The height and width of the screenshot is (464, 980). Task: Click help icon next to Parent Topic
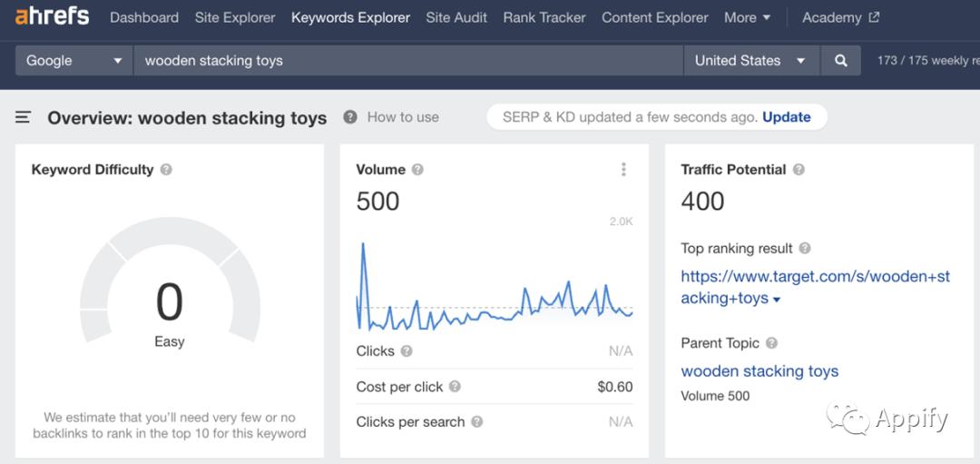point(771,343)
